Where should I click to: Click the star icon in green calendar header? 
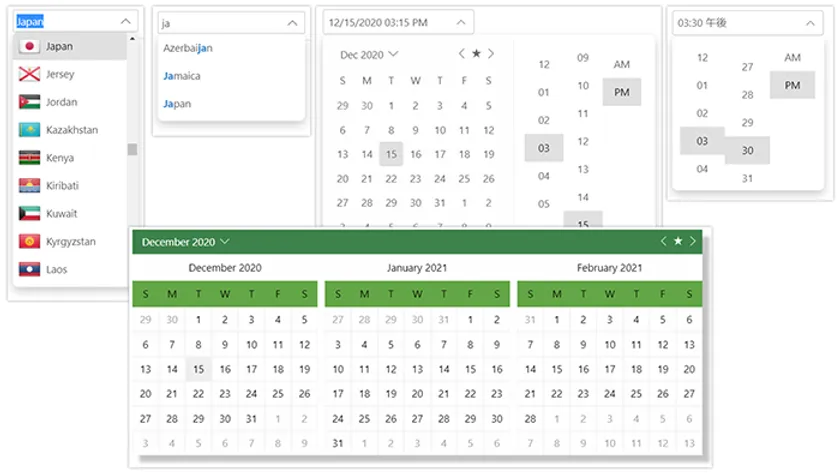click(x=678, y=242)
